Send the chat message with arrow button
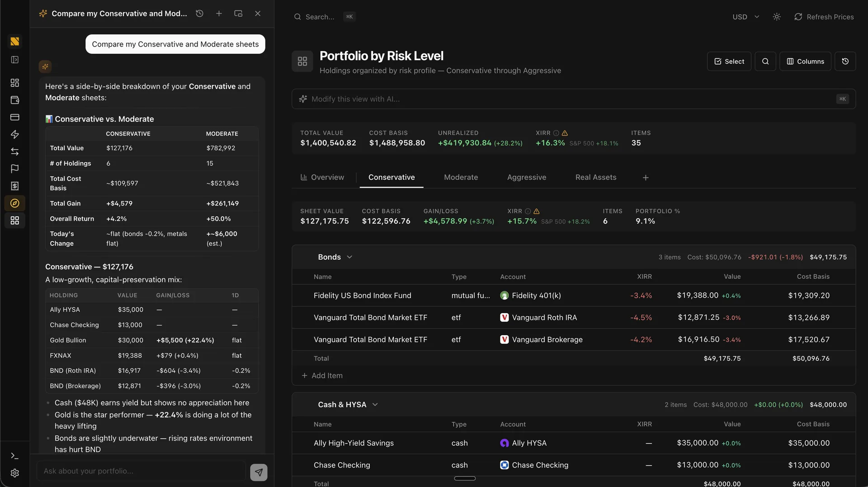Image resolution: width=868 pixels, height=487 pixels. click(259, 472)
